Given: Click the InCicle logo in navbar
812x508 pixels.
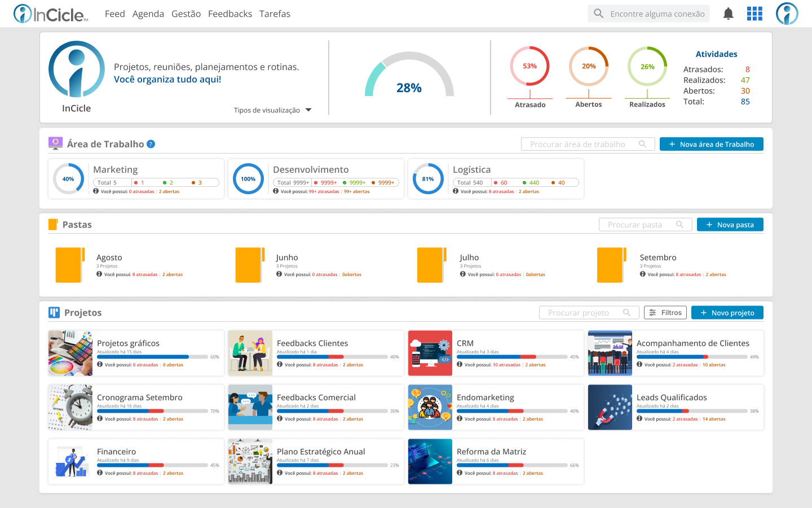Looking at the screenshot, I should click(51, 14).
